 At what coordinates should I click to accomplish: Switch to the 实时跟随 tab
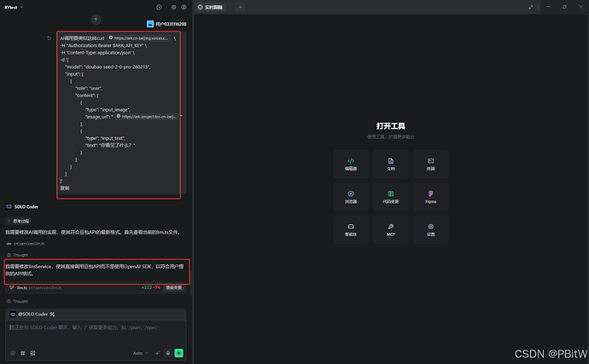point(213,7)
